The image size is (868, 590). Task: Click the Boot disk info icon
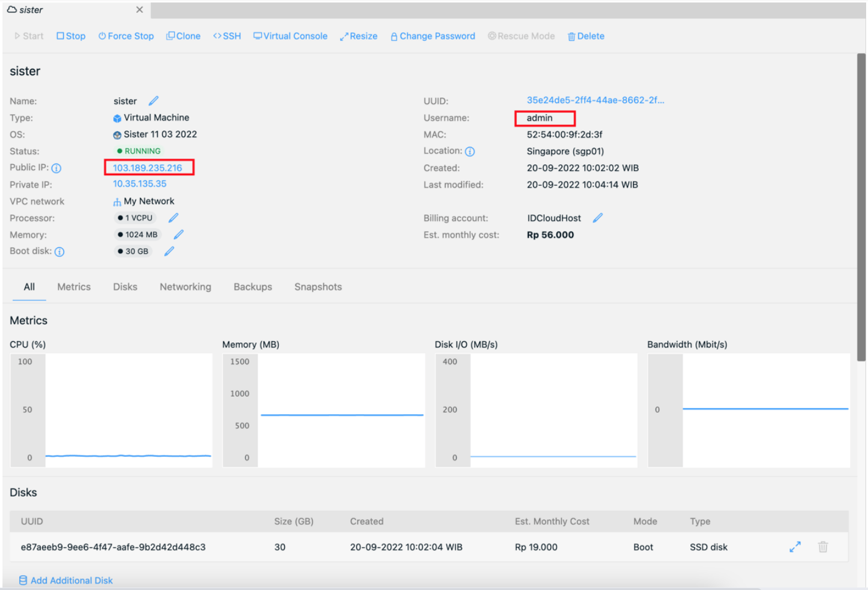(59, 252)
